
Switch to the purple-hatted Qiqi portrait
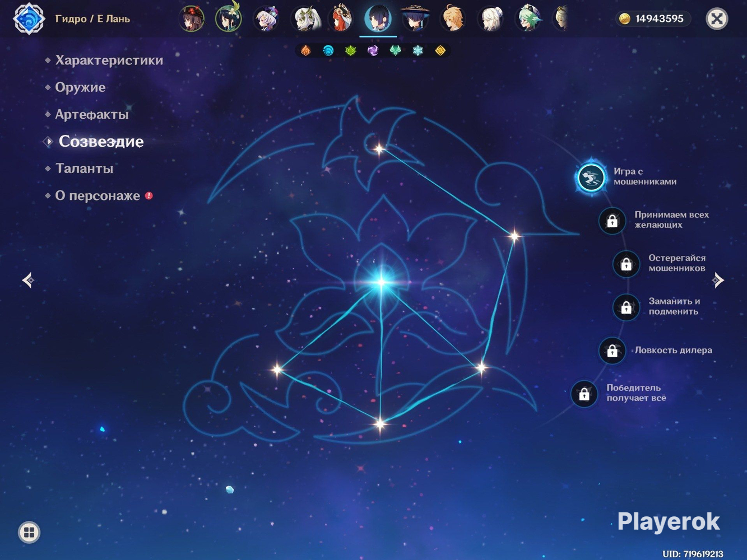tap(266, 18)
